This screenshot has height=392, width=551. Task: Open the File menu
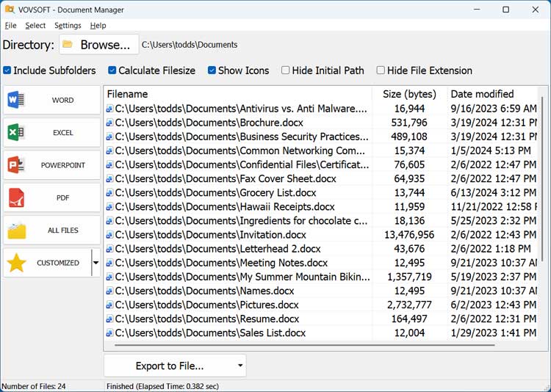coord(10,25)
